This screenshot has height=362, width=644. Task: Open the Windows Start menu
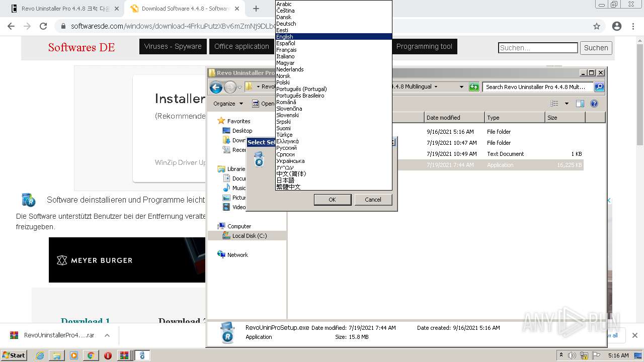point(14,355)
